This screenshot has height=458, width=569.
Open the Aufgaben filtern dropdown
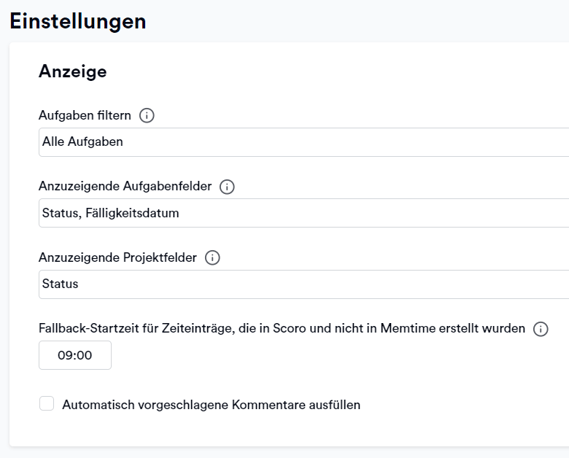pos(304,142)
